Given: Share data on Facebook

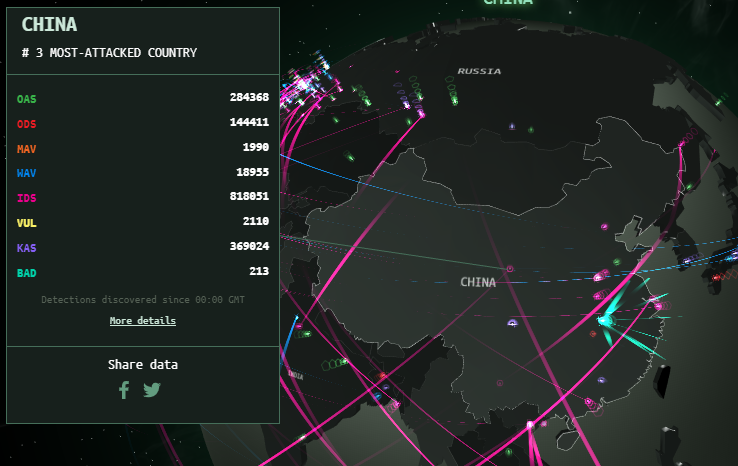Looking at the screenshot, I should 124,390.
